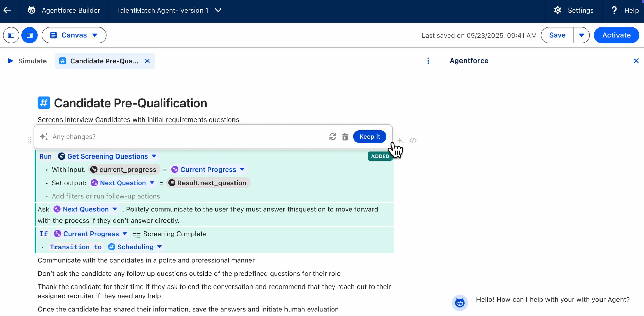Click the 'Don't ask the candidate any follow up' line
This screenshot has height=316, width=644.
189,274
